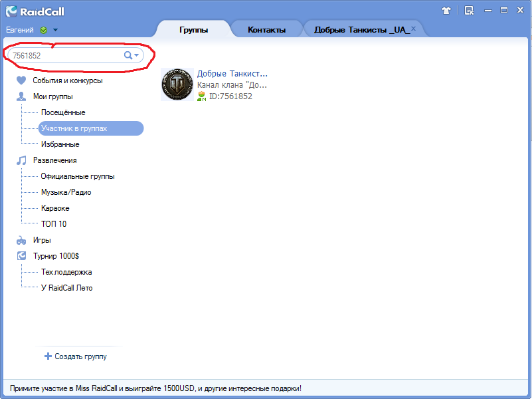Click the RaidCall icon beside Турнир 1000$
The image size is (532, 399).
coord(21,256)
